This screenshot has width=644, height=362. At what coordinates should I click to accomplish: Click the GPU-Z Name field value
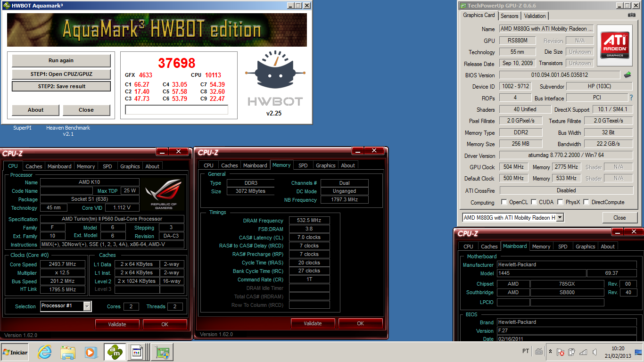[546, 29]
